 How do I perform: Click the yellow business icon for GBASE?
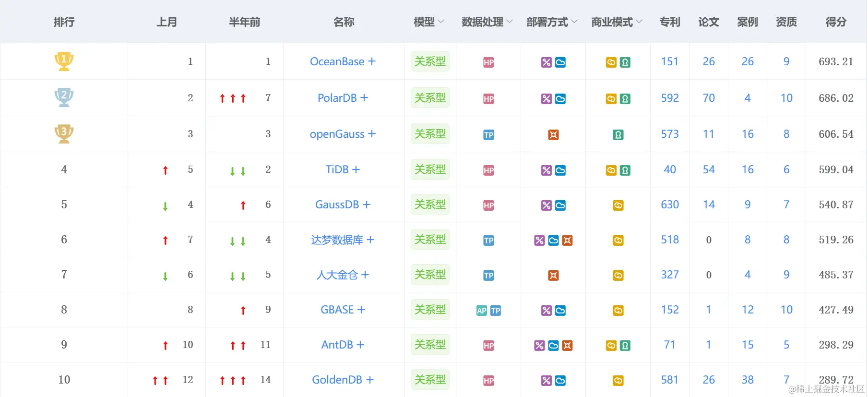tap(618, 311)
